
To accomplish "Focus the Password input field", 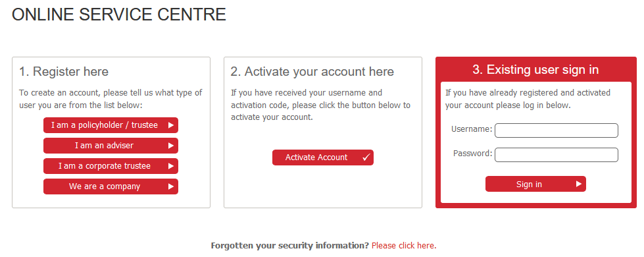I will [557, 155].
